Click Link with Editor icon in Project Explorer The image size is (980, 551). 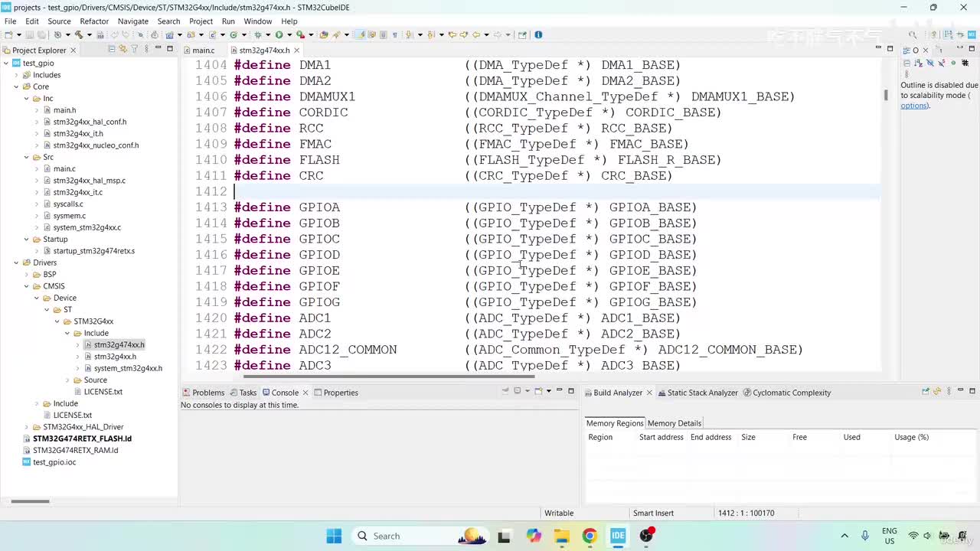(x=122, y=49)
